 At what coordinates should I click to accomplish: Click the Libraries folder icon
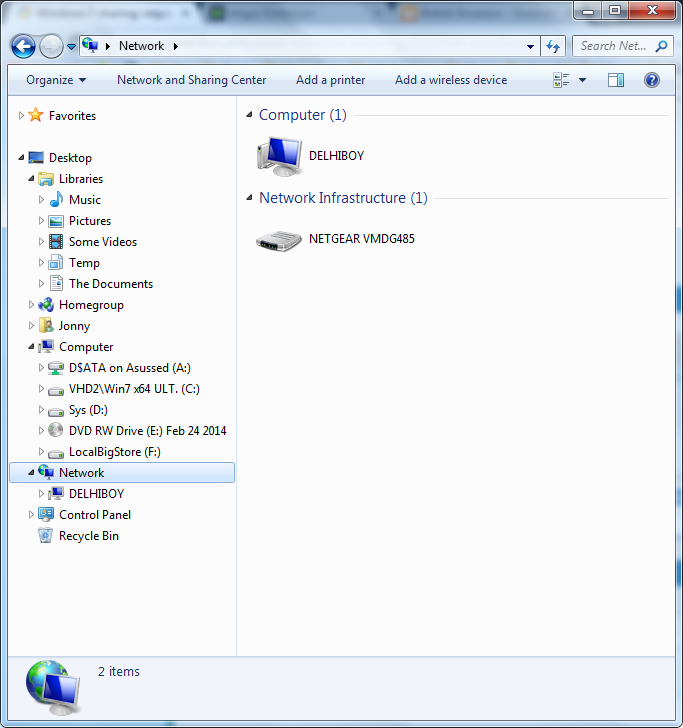tap(46, 179)
